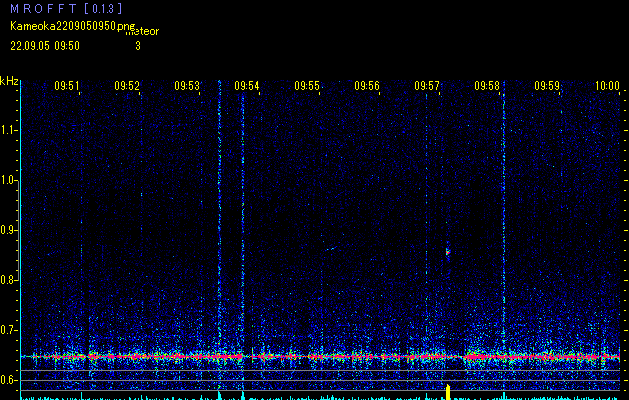Click the red-green meteor echo near 09:57
This screenshot has height=400, width=629.
coord(448,252)
